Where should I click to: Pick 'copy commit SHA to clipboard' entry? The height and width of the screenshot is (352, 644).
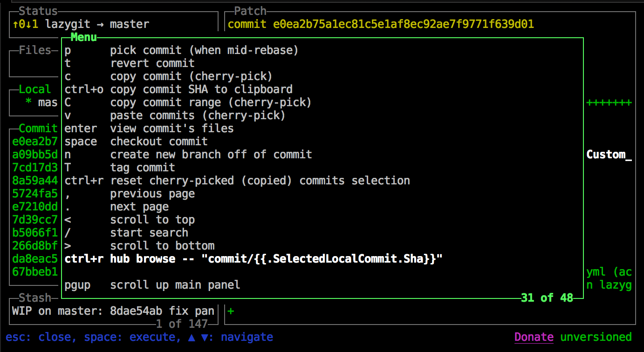322,89
